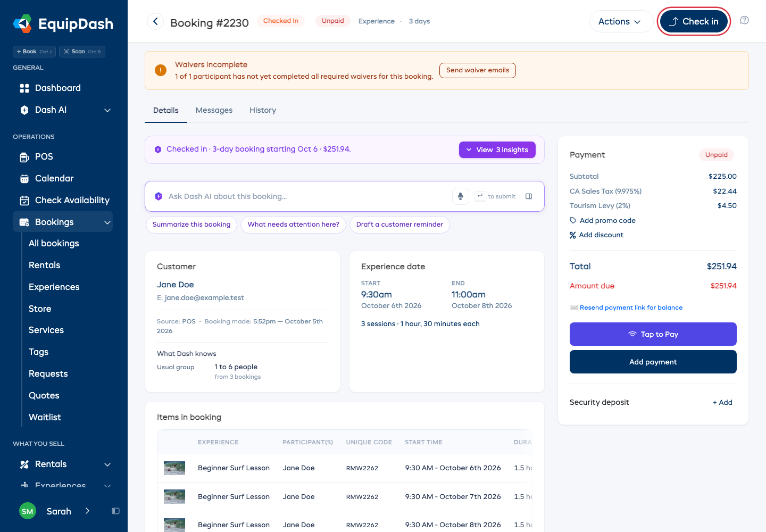766x532 pixels.
Task: Click the Check in button
Action: (x=694, y=21)
